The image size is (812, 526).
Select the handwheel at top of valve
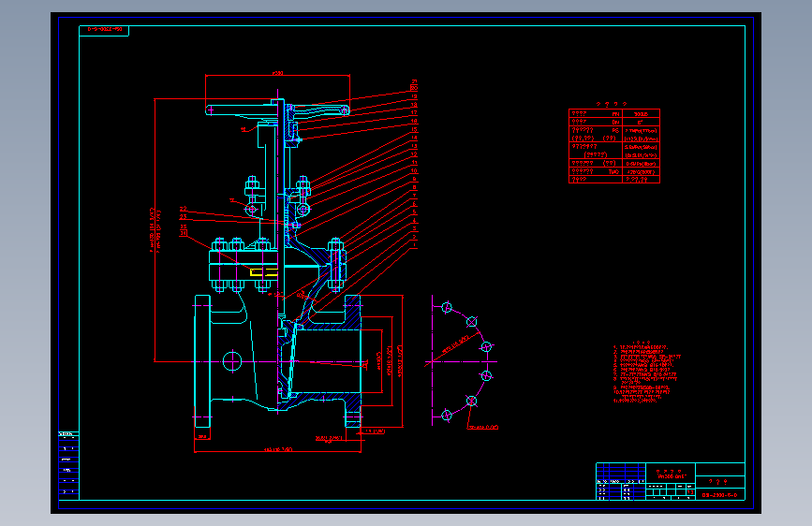[x=277, y=110]
